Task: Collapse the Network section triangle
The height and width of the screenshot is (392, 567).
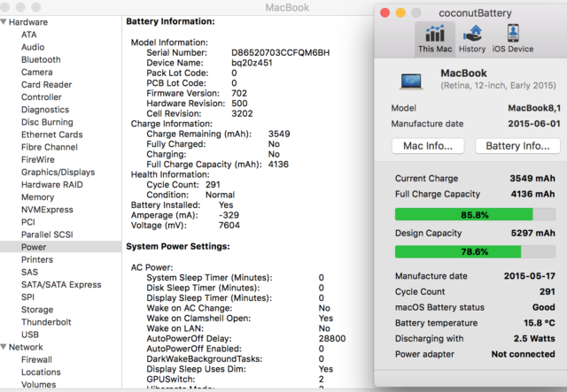Action: pyautogui.click(x=4, y=347)
